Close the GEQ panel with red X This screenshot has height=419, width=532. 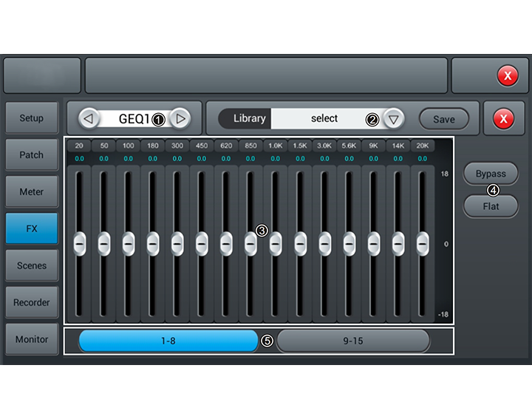point(503,119)
